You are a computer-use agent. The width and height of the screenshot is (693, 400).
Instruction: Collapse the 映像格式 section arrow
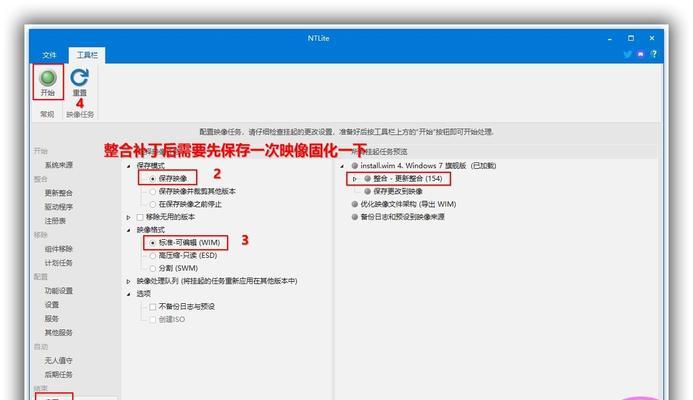point(129,230)
